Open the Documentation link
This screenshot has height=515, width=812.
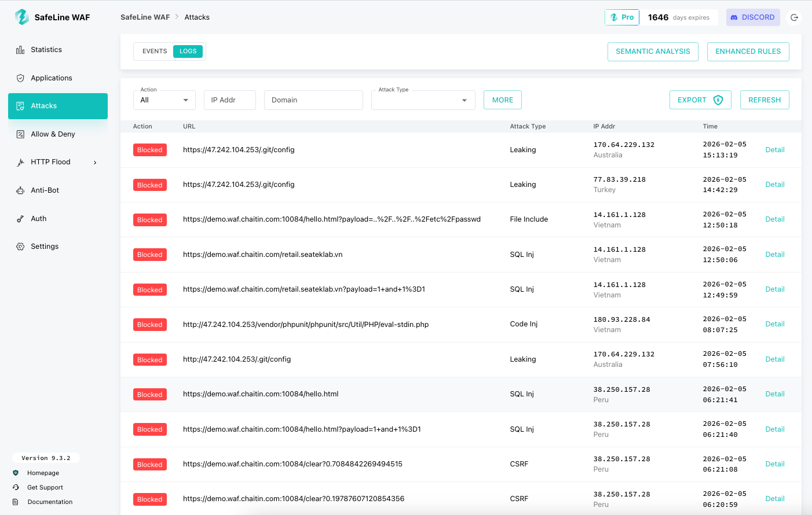51,502
